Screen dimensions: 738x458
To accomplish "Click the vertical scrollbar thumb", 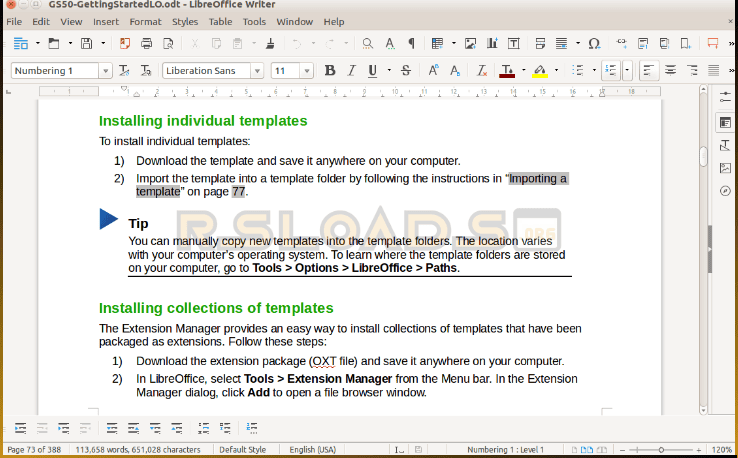I will [704, 157].
